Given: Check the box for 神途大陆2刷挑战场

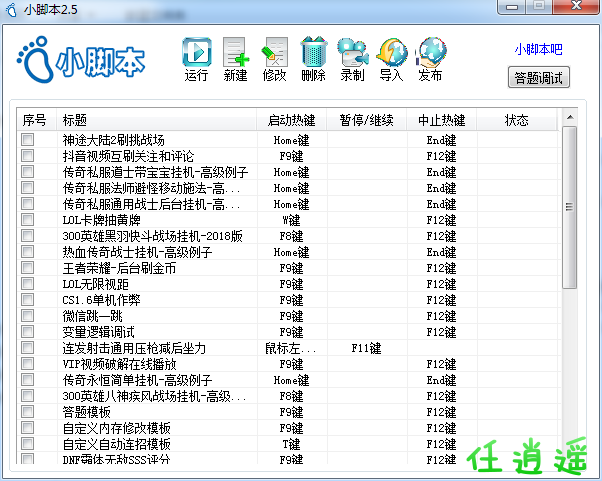Looking at the screenshot, I should tap(28, 139).
